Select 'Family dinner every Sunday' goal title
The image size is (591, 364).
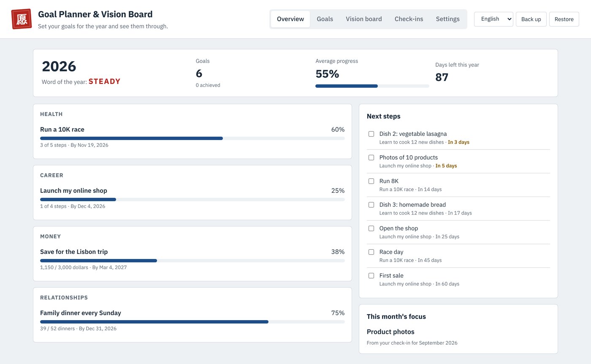(x=81, y=313)
